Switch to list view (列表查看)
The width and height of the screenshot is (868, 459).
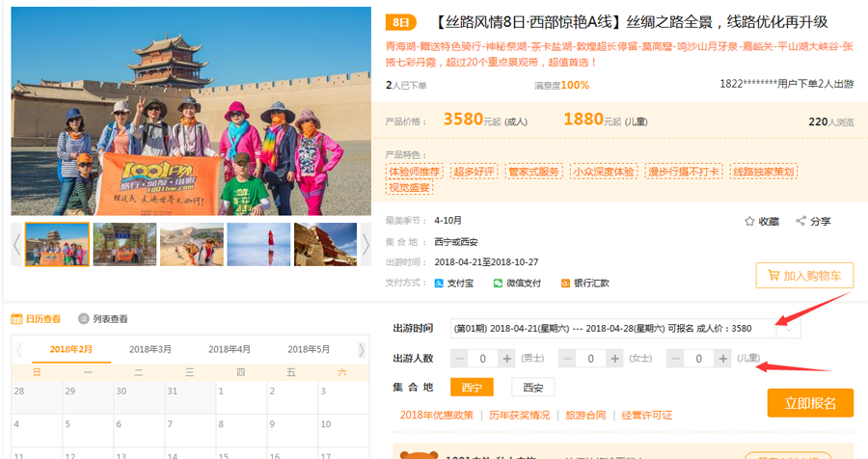103,319
